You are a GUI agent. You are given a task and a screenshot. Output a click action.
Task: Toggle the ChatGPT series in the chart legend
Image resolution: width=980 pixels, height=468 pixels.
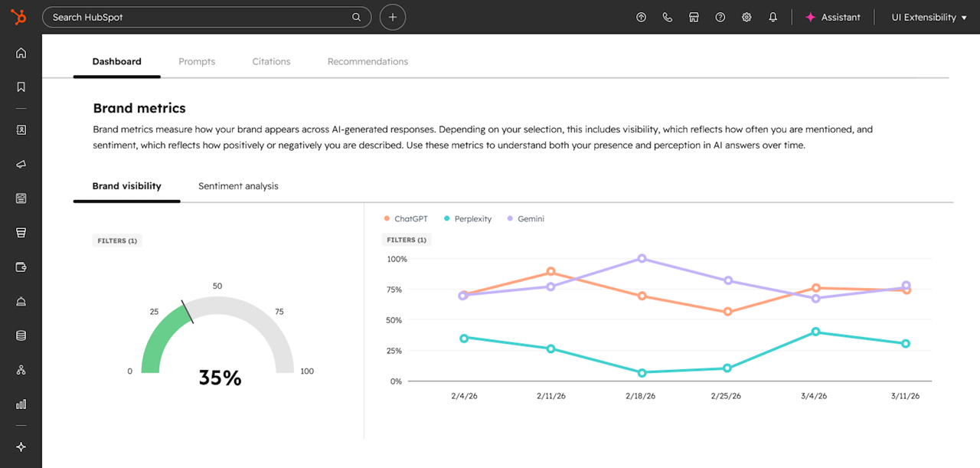(x=406, y=218)
